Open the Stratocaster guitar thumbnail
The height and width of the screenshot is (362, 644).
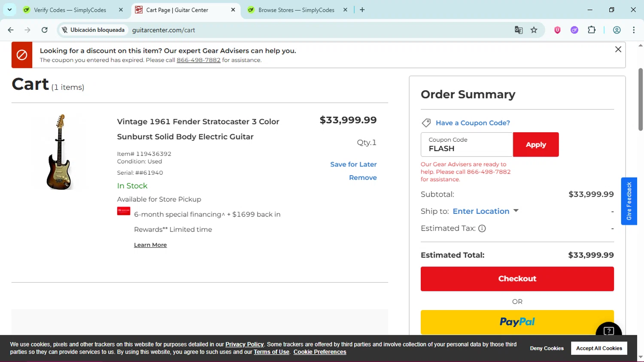pos(59,152)
